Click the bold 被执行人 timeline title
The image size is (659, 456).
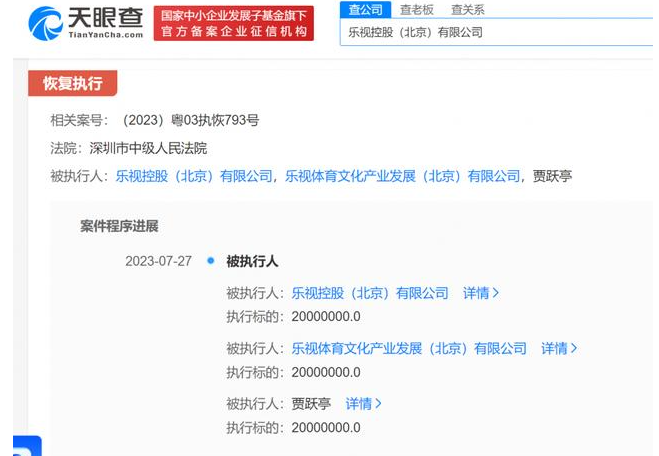tap(252, 261)
